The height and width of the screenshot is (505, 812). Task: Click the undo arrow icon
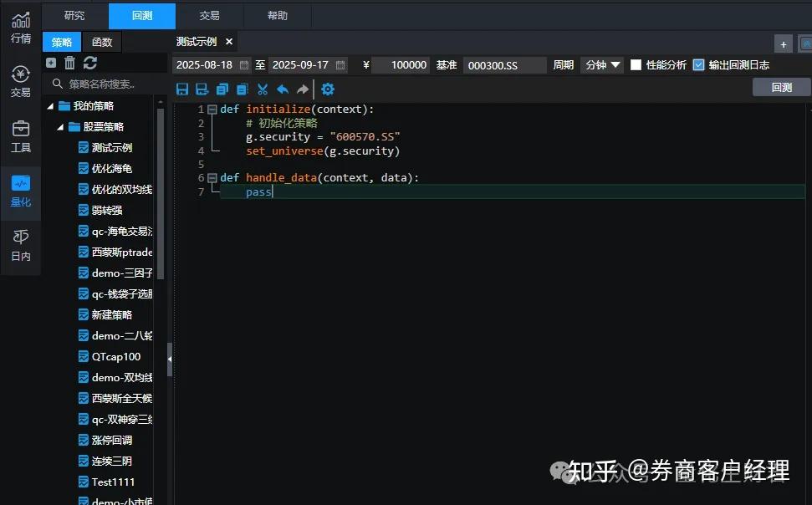283,89
